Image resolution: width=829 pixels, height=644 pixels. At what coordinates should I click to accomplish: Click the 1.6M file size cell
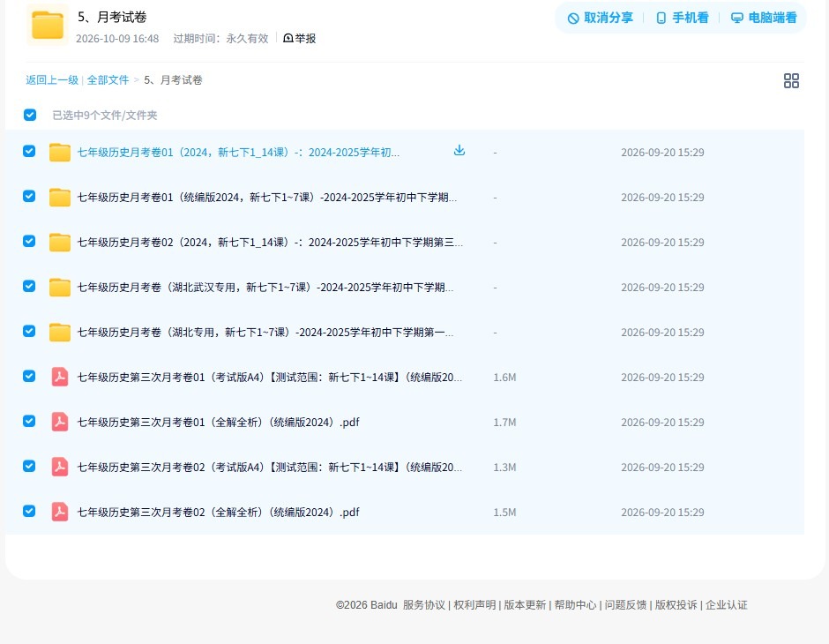pos(504,378)
